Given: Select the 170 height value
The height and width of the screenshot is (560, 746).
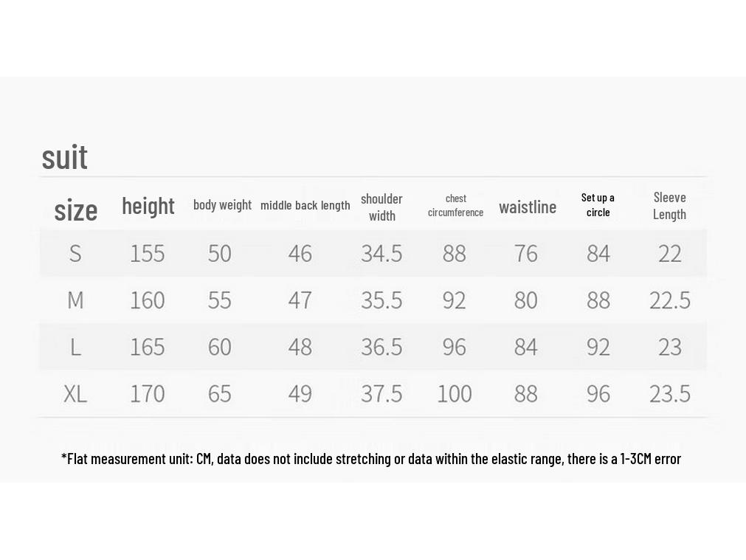Looking at the screenshot, I should (x=148, y=394).
